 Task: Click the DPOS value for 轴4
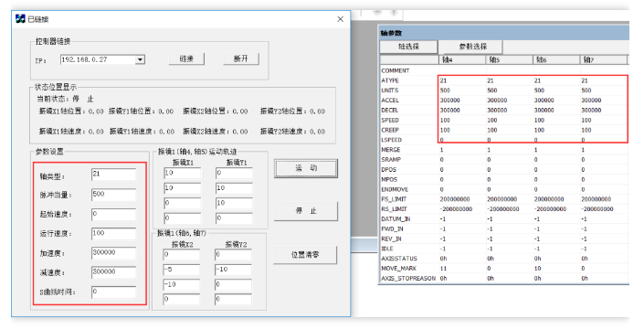(x=441, y=170)
